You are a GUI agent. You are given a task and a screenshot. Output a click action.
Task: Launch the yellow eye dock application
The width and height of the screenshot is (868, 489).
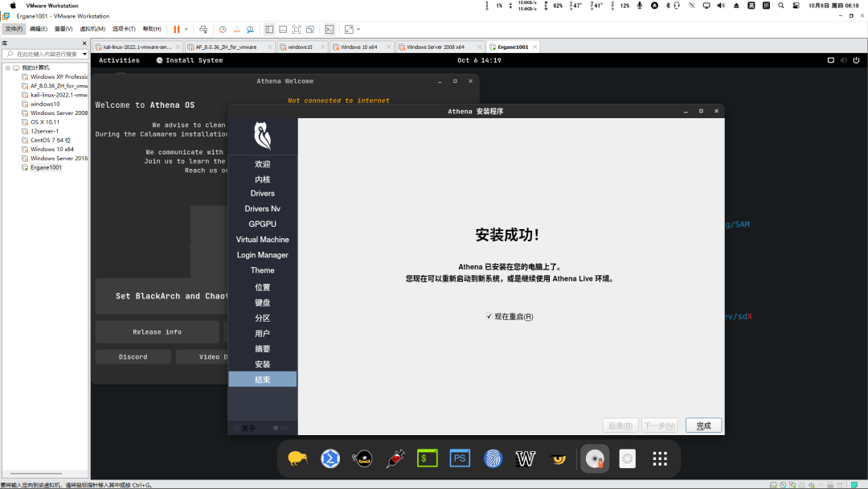coord(558,458)
